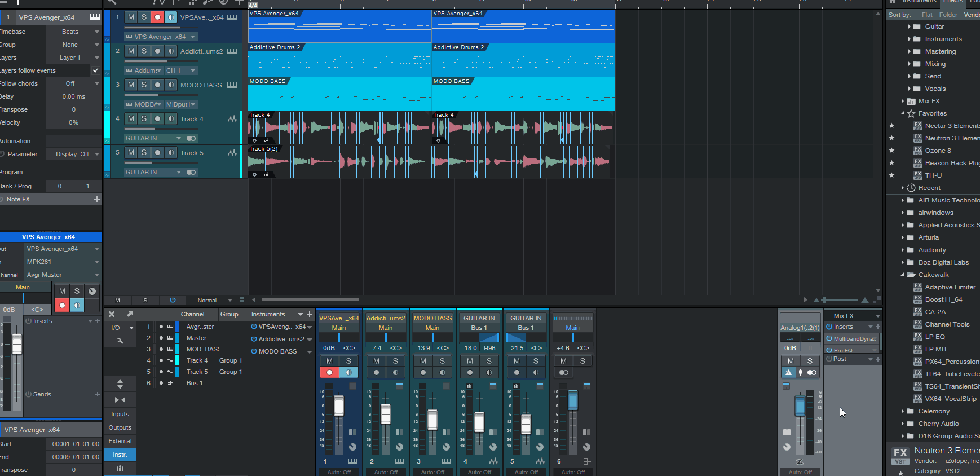Screen dimensions: 980x476
Task: Click the stereo/mono icon on Track 4
Action: point(191,138)
